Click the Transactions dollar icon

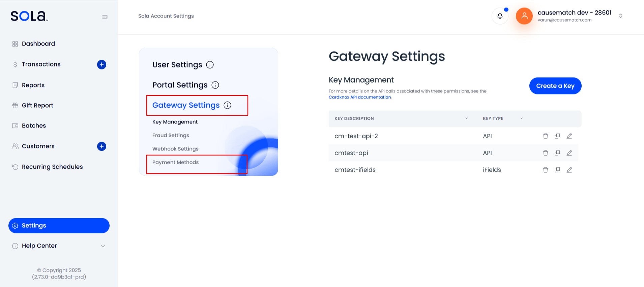click(x=15, y=64)
